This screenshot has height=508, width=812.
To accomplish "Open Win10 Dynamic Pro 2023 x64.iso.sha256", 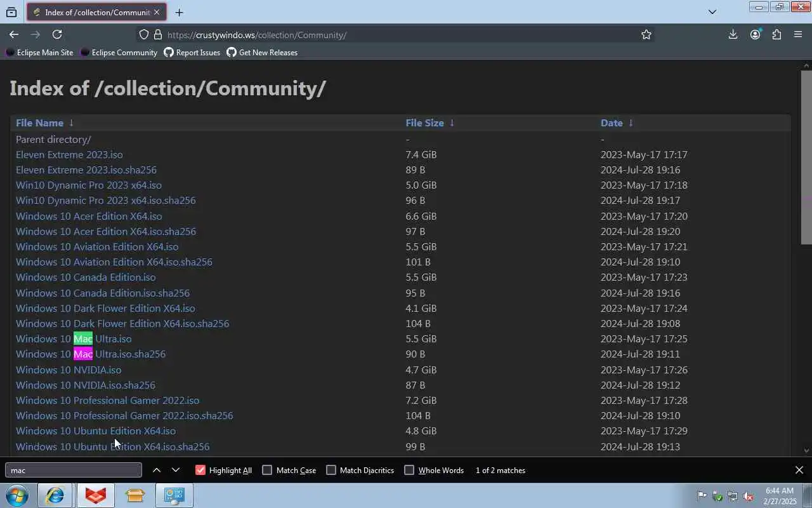I will pyautogui.click(x=106, y=200).
